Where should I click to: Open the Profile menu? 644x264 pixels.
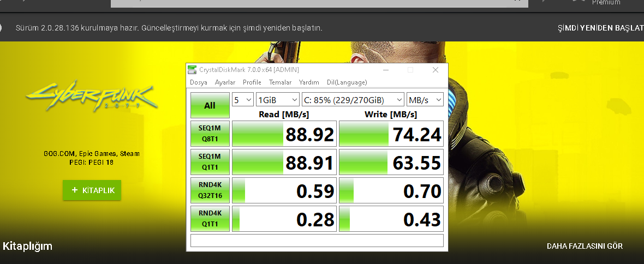252,82
